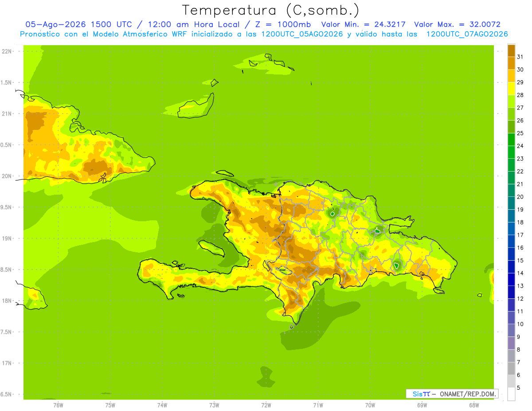
Task: Click the legend value 22
Action: 520,171
